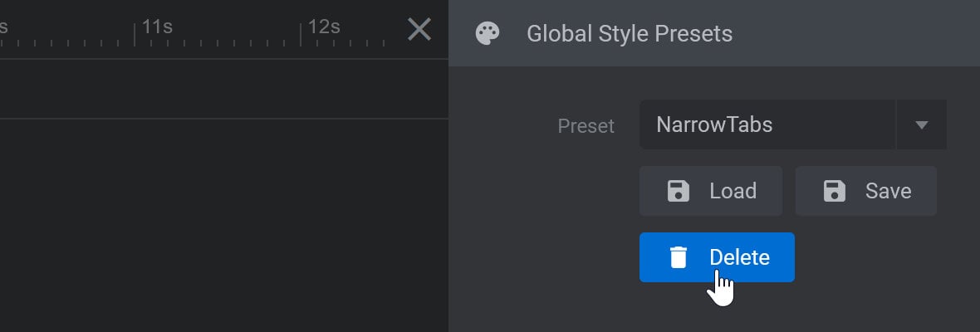The height and width of the screenshot is (332, 980).
Task: Delete the NarrowTabs preset
Action: pyautogui.click(x=717, y=257)
